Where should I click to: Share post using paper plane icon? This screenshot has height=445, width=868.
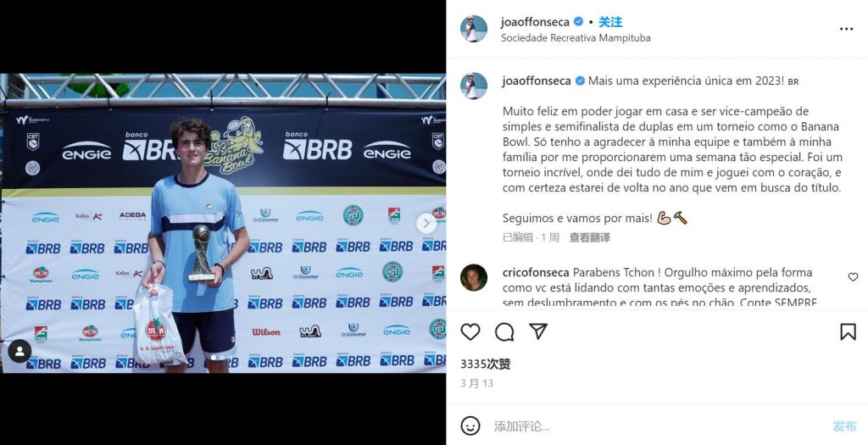pos(538,331)
